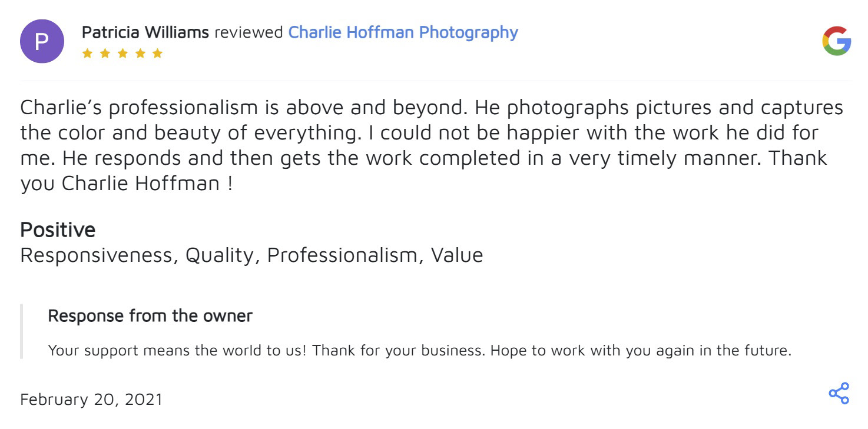Click the "Quality" attribute
Image resolution: width=868 pixels, height=429 pixels.
(221, 255)
